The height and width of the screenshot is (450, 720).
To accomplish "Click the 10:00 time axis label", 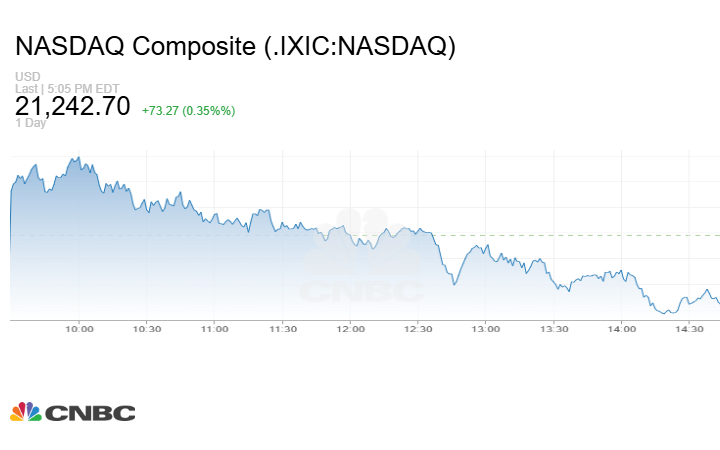I will click(79, 328).
